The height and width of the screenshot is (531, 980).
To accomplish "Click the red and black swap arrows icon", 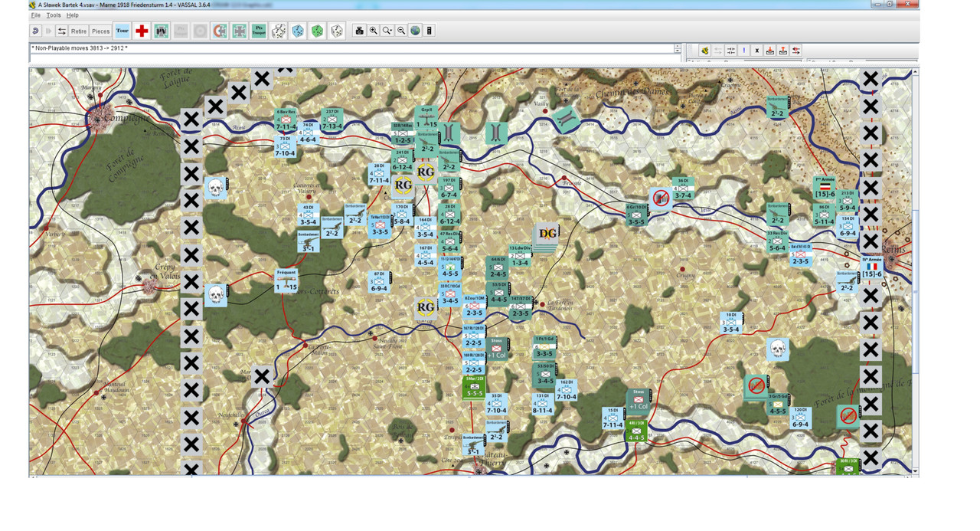I will [796, 51].
